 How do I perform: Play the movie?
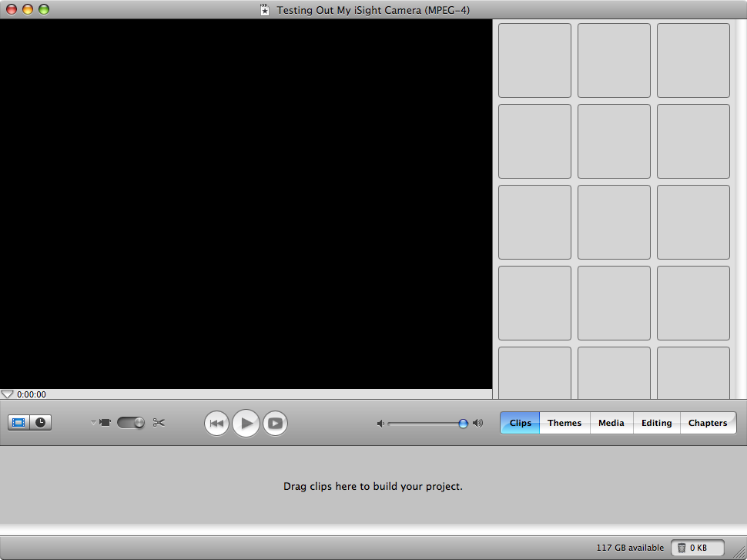(246, 423)
